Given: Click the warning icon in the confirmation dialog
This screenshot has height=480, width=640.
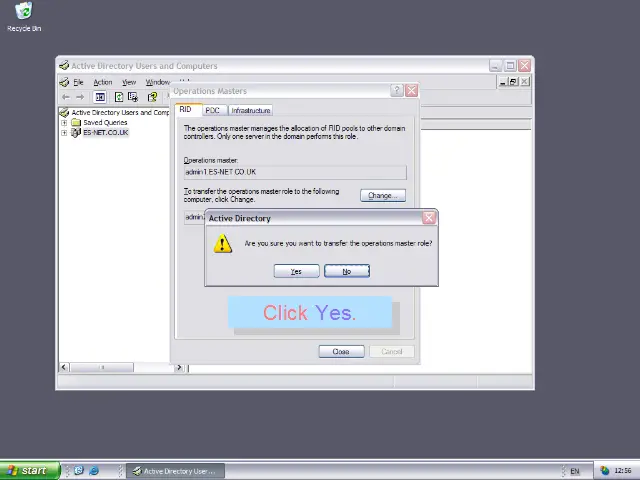Looking at the screenshot, I should (x=223, y=244).
